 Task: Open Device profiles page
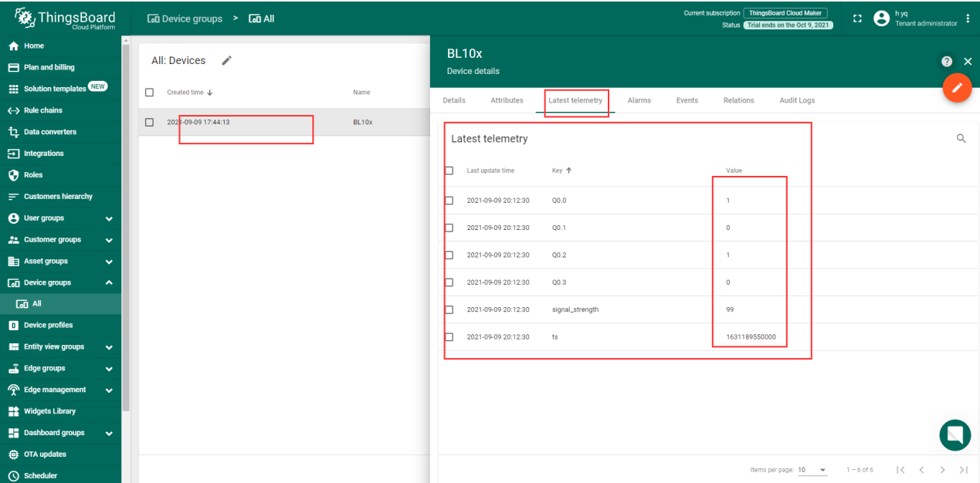coord(60,325)
